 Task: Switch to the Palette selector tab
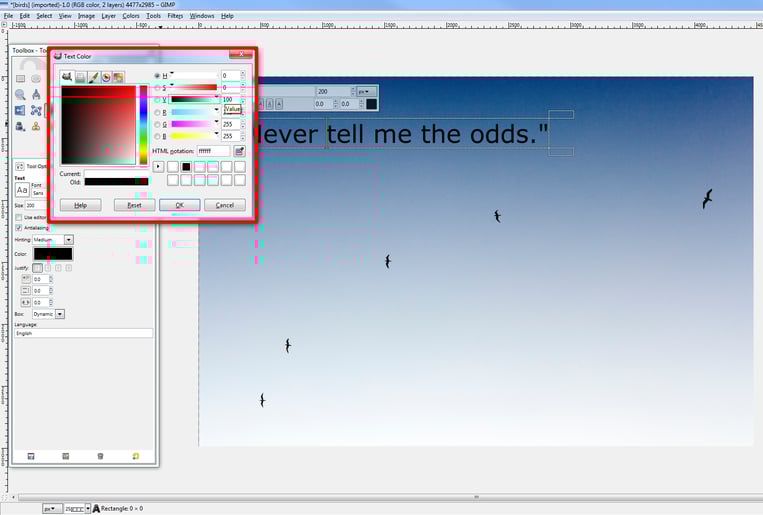pyautogui.click(x=118, y=77)
